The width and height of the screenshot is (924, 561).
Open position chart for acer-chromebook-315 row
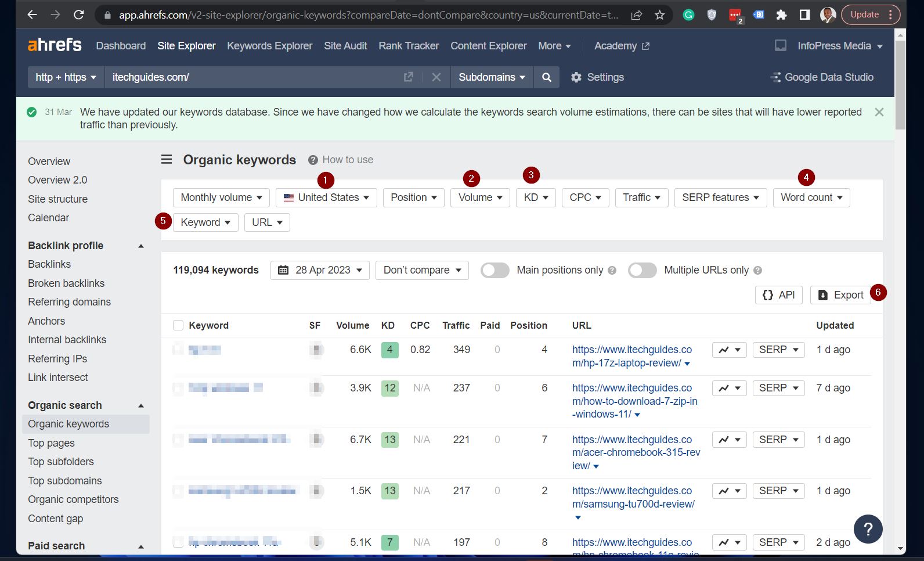pos(729,440)
